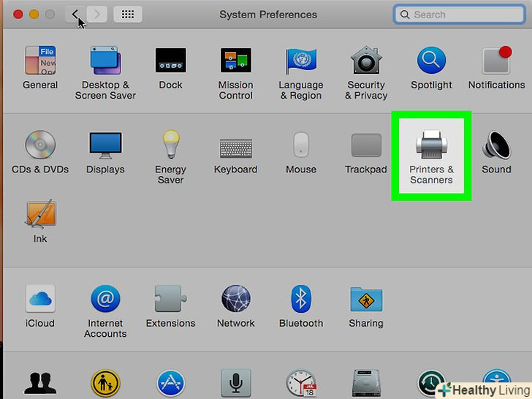Viewport: 532px width, 399px height.
Task: Open Dock preferences
Action: coord(171,68)
